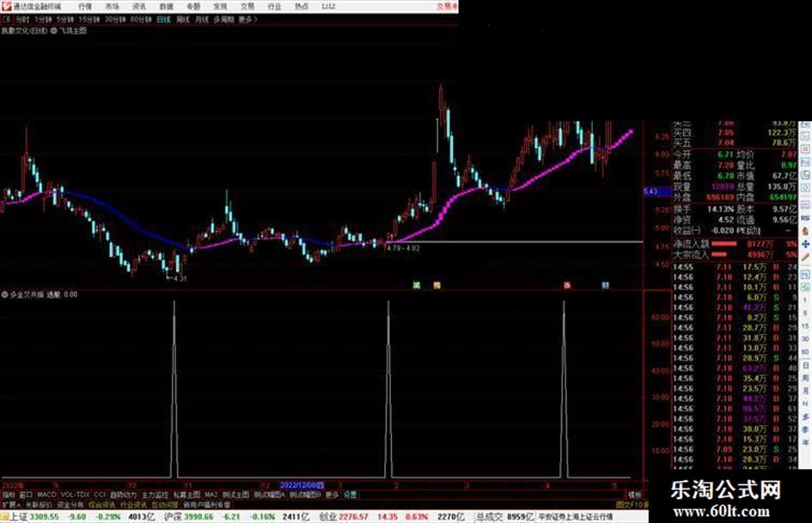Click the green event marker under the chart
The image size is (812, 523).
417,285
